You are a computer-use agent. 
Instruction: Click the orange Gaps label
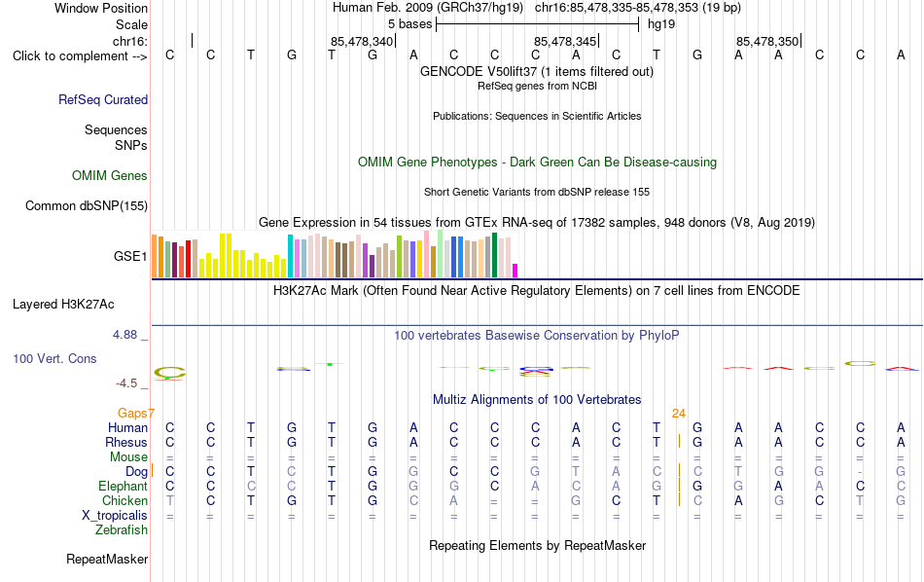[132, 414]
